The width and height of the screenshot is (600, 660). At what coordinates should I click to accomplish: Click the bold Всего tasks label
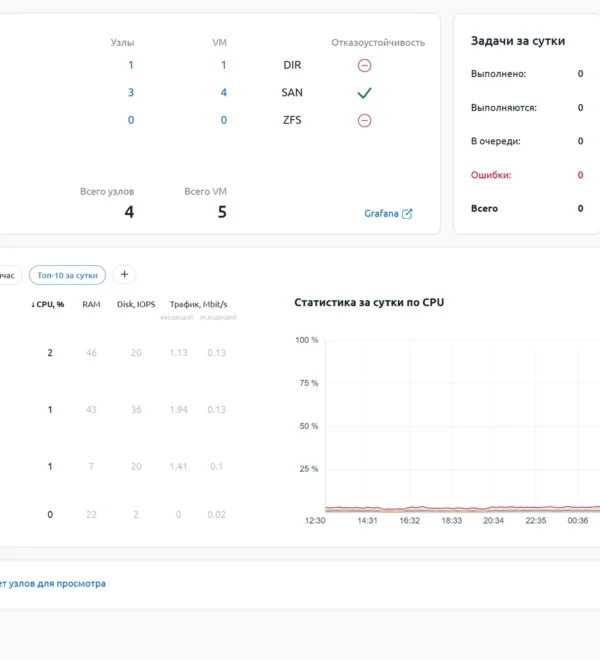point(484,209)
